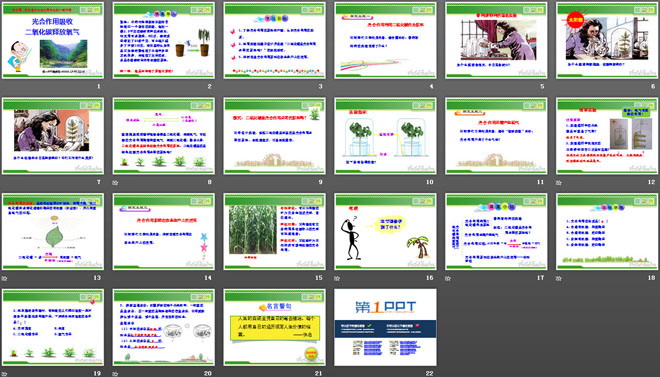The image size is (660, 377).
Task: Select slide 1 title thumbnail with mountain photo
Action: tap(53, 40)
